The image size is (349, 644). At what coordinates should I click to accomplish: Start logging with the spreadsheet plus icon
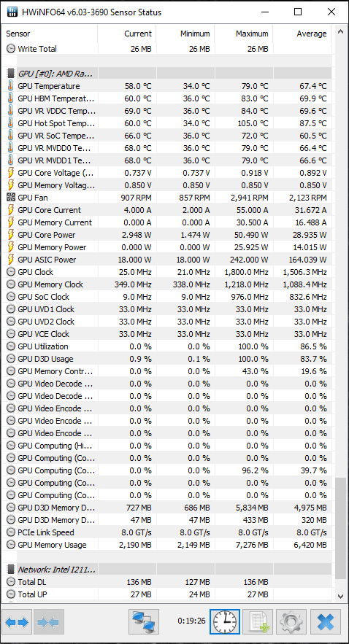(x=258, y=622)
